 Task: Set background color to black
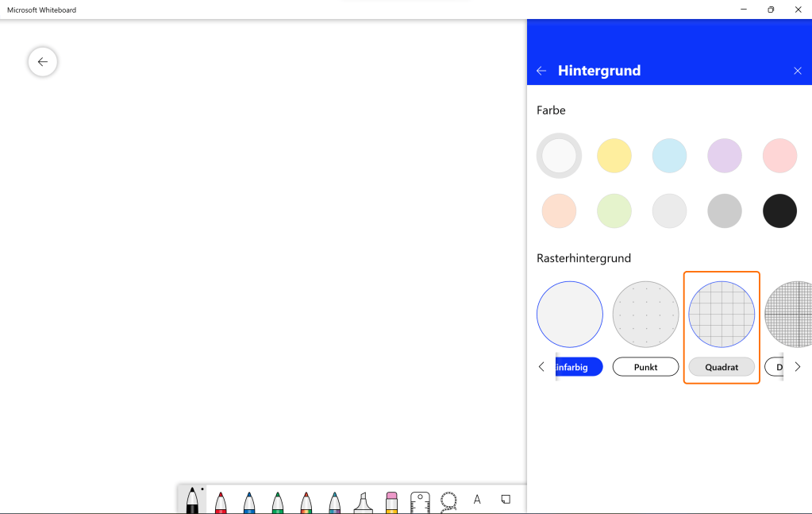pyautogui.click(x=779, y=211)
